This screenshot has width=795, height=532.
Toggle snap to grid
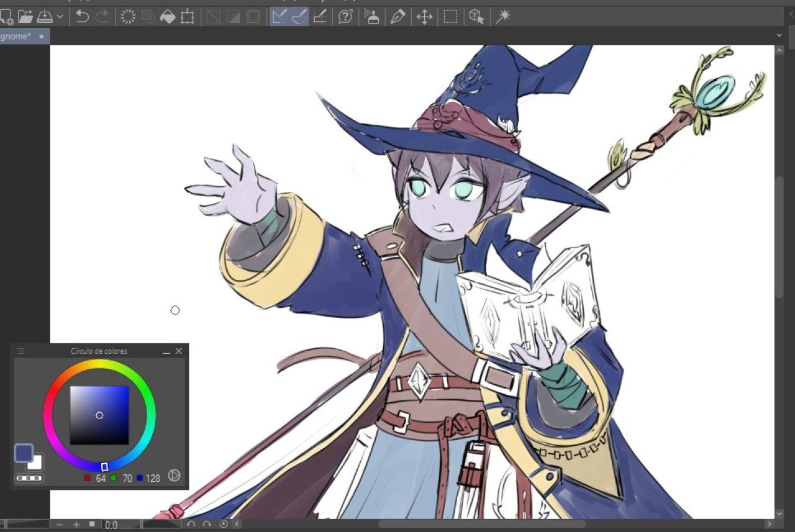click(320, 17)
